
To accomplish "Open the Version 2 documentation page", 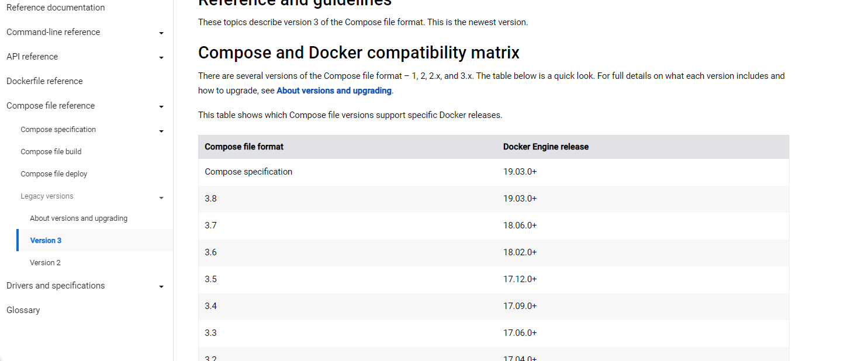I will [x=45, y=262].
